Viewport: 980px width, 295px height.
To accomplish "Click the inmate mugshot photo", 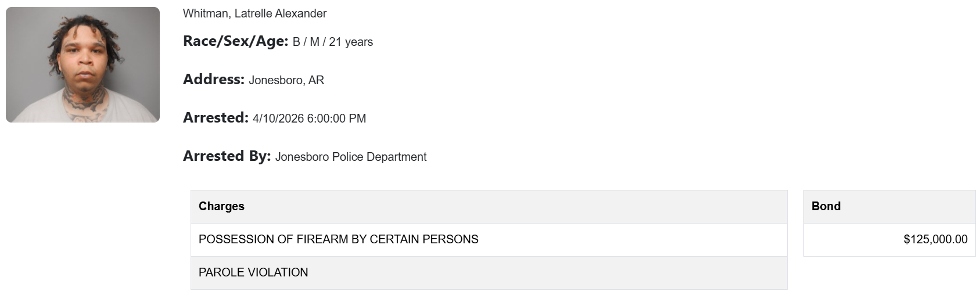I will pos(82,64).
